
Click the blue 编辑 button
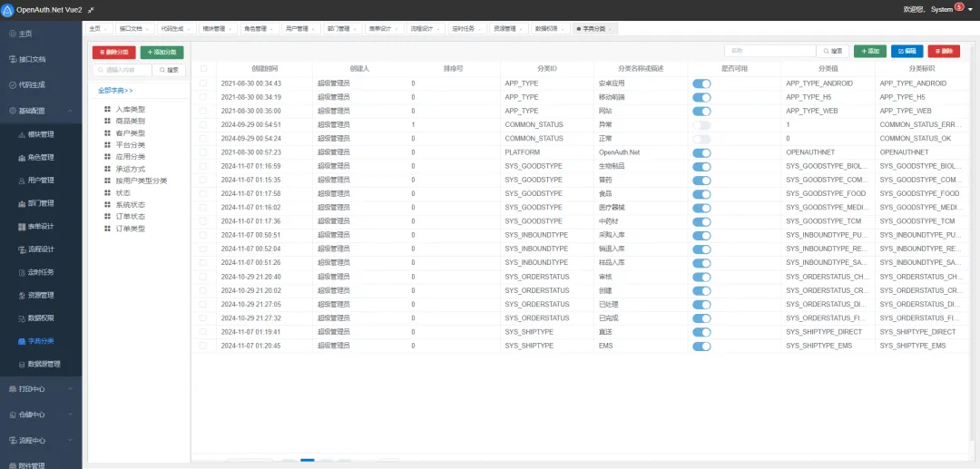906,51
